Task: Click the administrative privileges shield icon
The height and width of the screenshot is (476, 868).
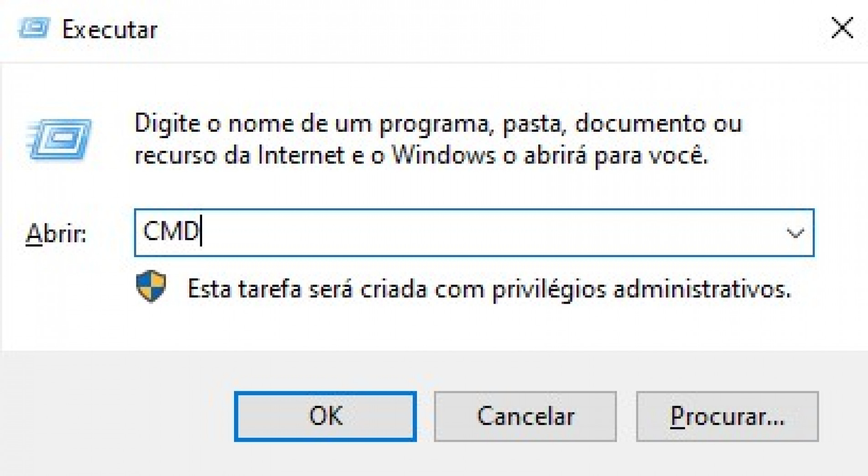Action: [x=151, y=287]
